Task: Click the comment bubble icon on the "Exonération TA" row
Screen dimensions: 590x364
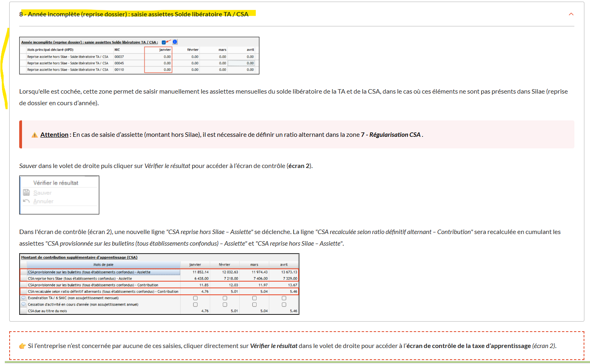Action: (x=24, y=298)
